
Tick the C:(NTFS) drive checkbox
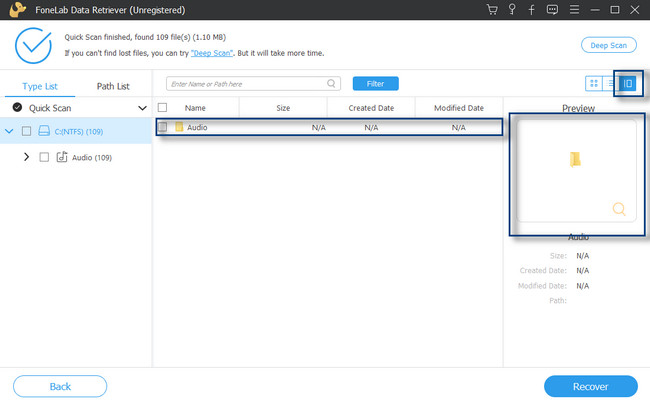coord(27,131)
